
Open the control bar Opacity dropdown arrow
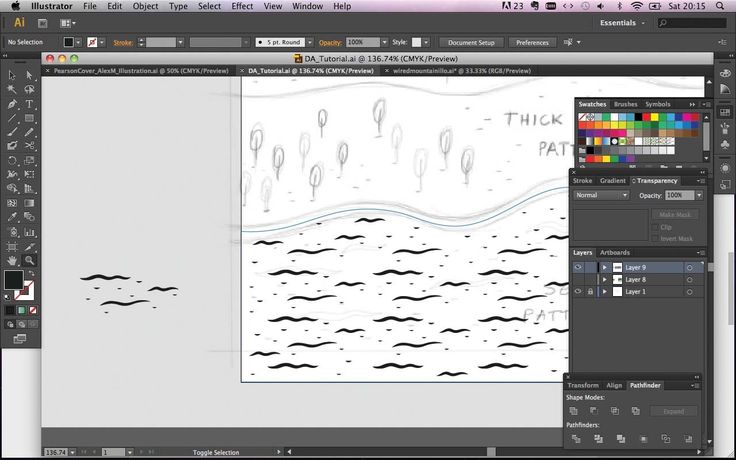click(384, 42)
